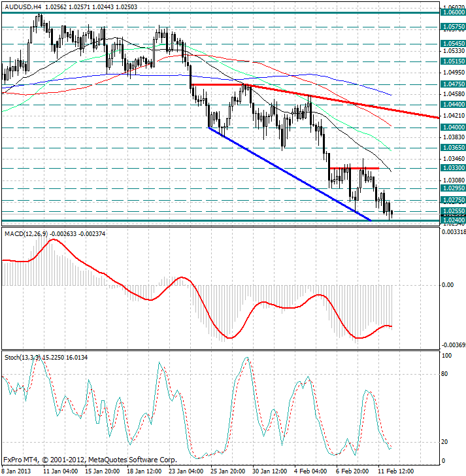Click the 4 Feb 04:00 time label
The image size is (466, 476).
point(310,471)
